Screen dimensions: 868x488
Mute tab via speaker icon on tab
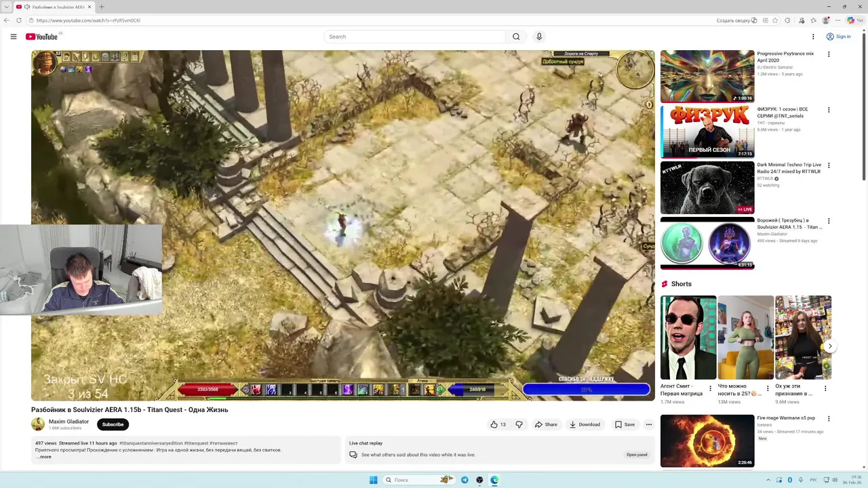pyautogui.click(x=27, y=7)
